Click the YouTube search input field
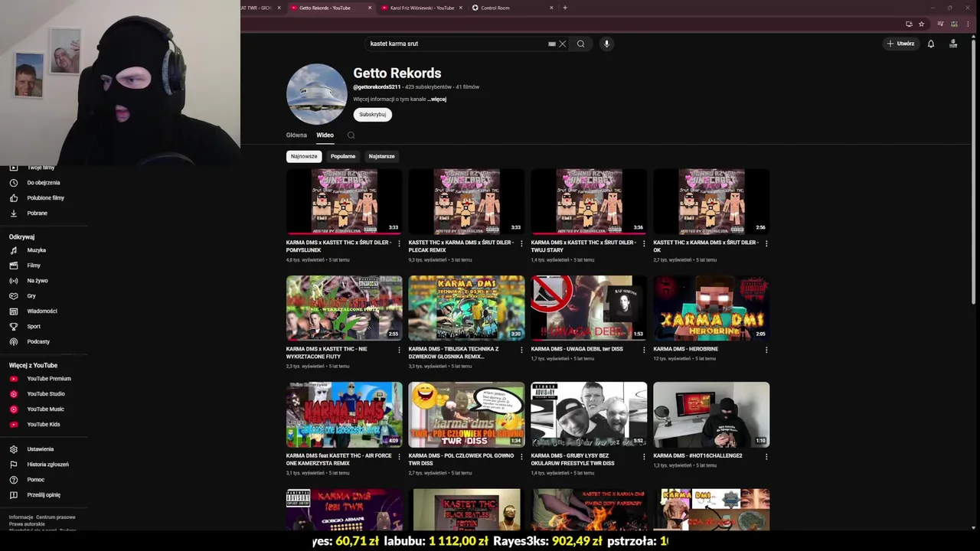The image size is (980, 551). tap(456, 44)
